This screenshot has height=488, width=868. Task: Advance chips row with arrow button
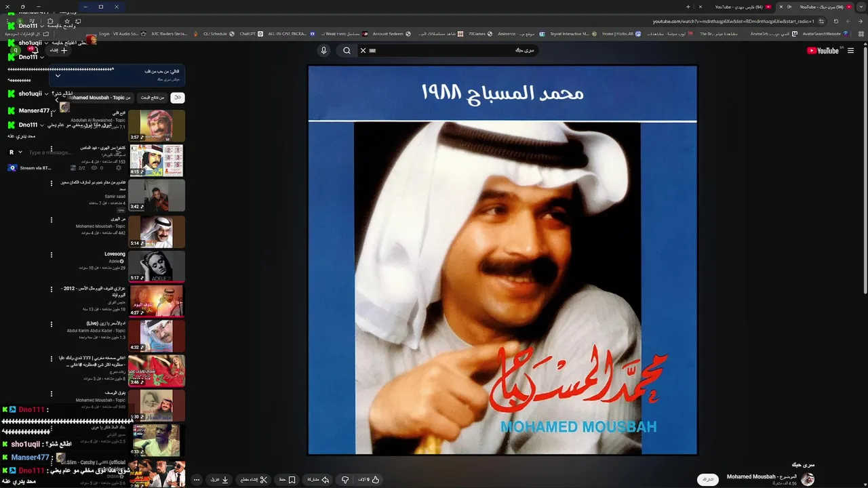57,99
